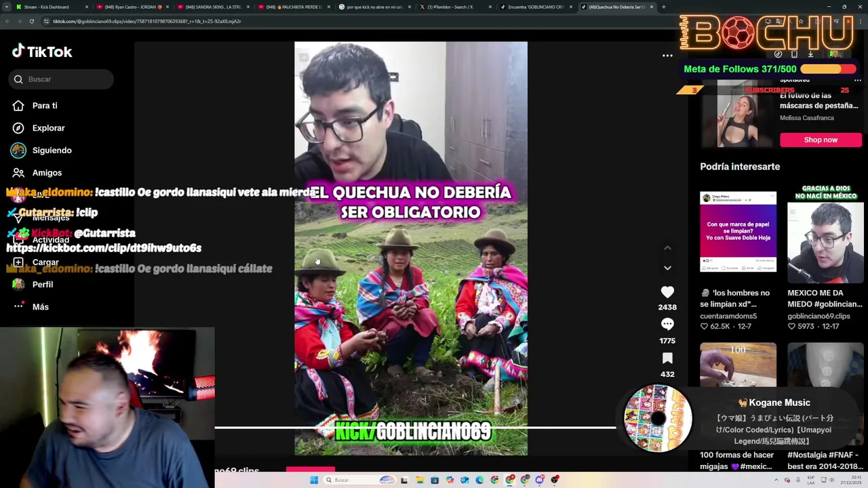The image size is (868, 488).
Task: Click the Para ti home icon
Action: click(18, 106)
